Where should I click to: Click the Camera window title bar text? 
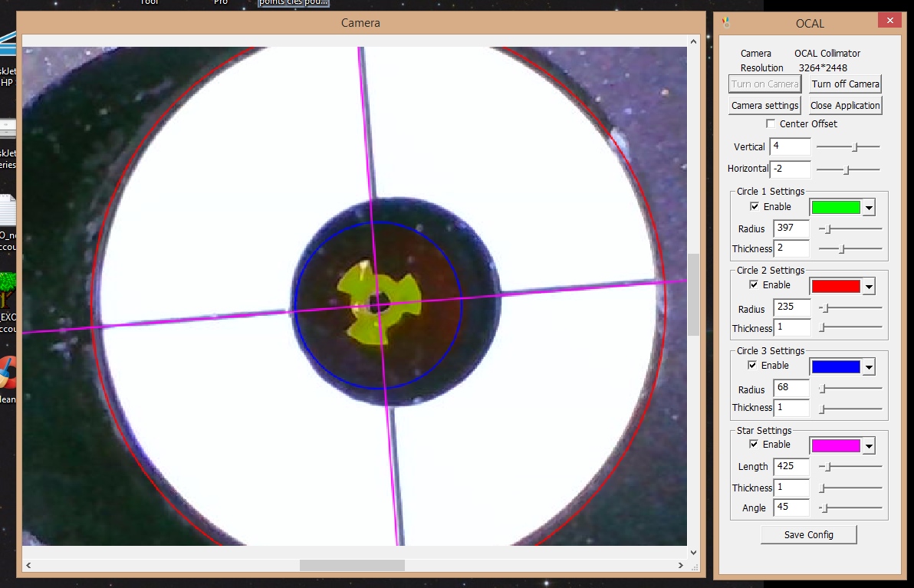360,23
